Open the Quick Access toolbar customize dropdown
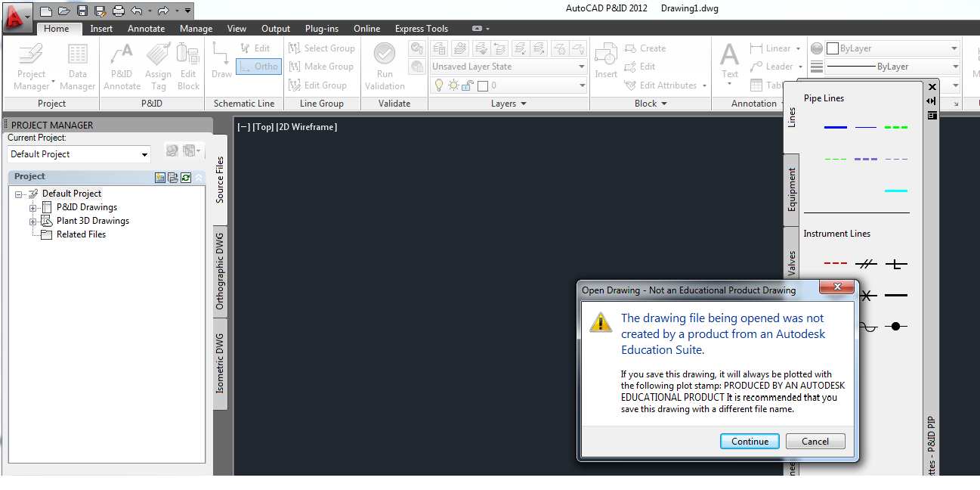Screen dimensions: 980x490 [x=188, y=11]
